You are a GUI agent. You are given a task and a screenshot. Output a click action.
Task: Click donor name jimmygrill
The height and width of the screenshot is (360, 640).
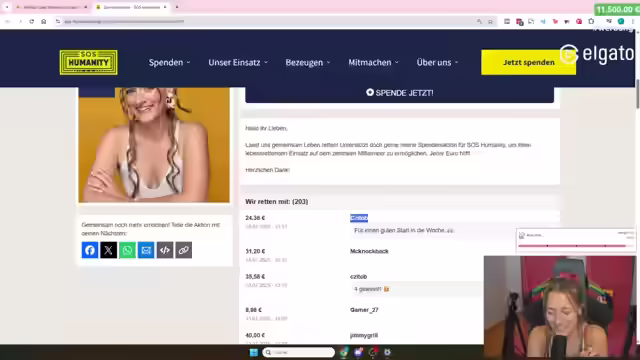(x=364, y=335)
